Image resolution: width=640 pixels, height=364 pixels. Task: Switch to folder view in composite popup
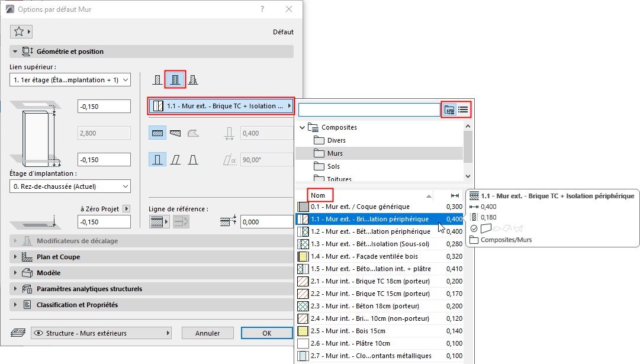[449, 109]
